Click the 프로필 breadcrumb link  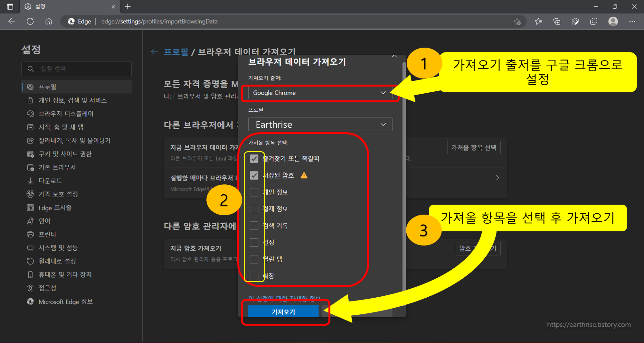176,52
